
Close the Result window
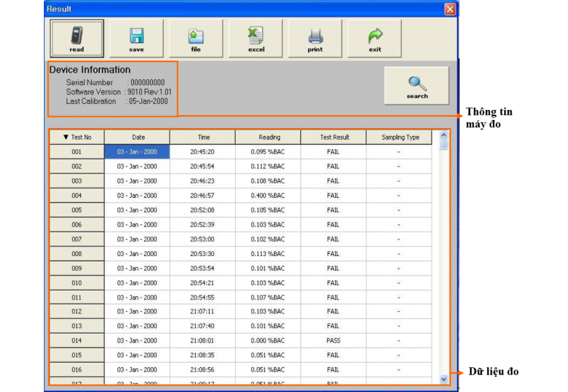point(450,9)
